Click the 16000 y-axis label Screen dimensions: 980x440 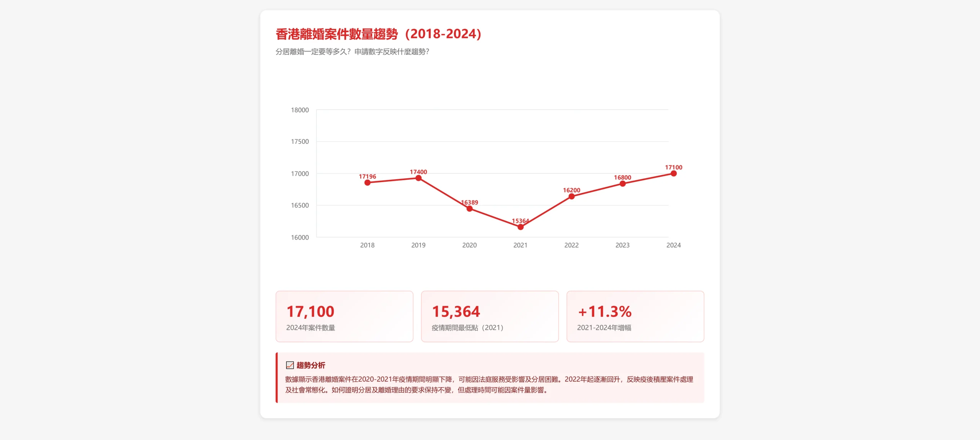300,238
